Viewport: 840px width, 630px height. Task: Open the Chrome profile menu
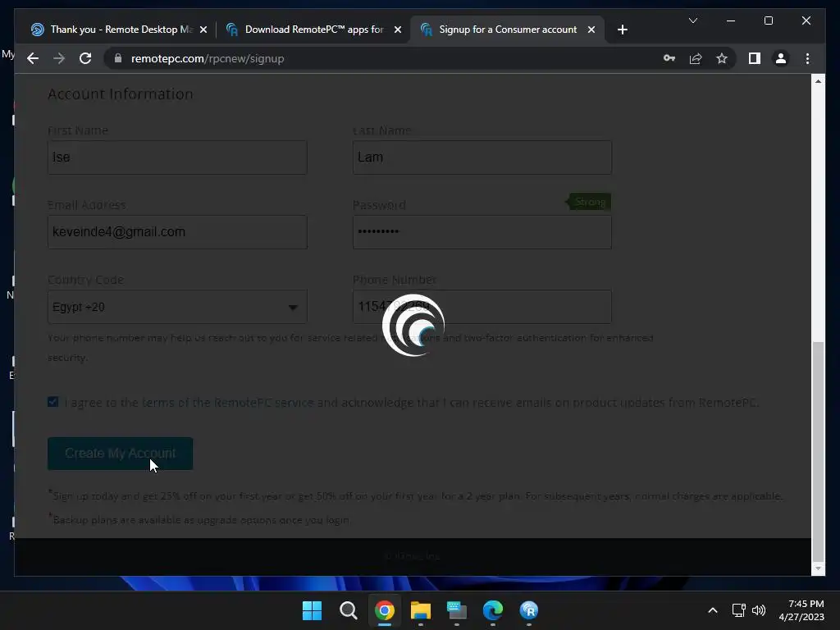[x=781, y=58]
